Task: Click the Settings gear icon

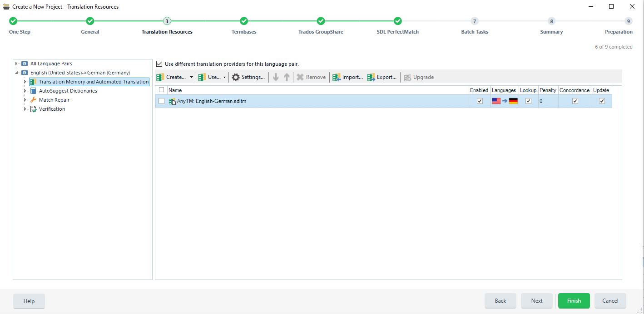Action: (236, 77)
